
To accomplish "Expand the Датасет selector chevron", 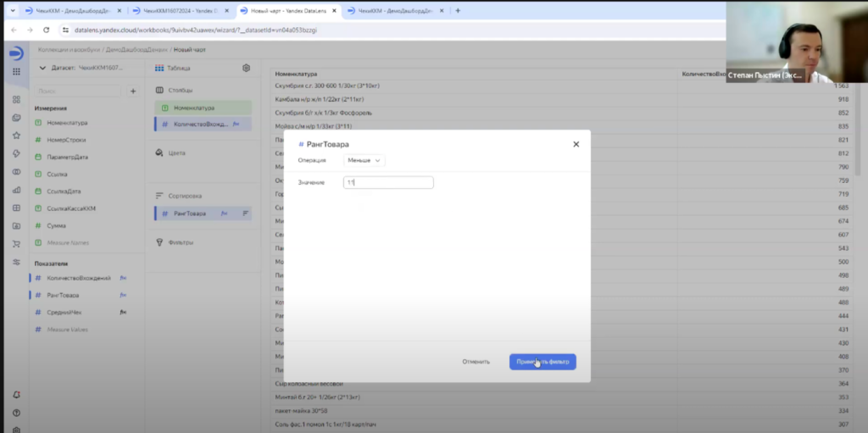I will (43, 68).
